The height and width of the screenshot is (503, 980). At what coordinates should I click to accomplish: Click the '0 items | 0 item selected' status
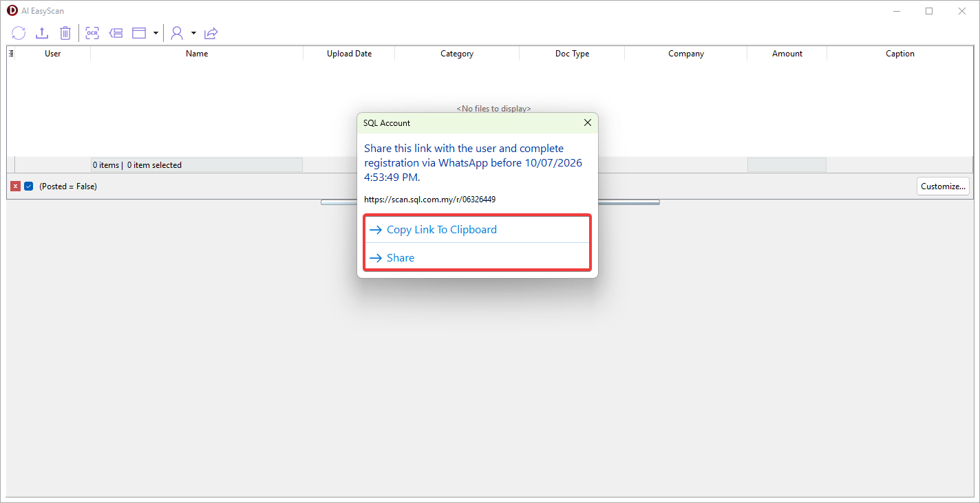coord(138,165)
